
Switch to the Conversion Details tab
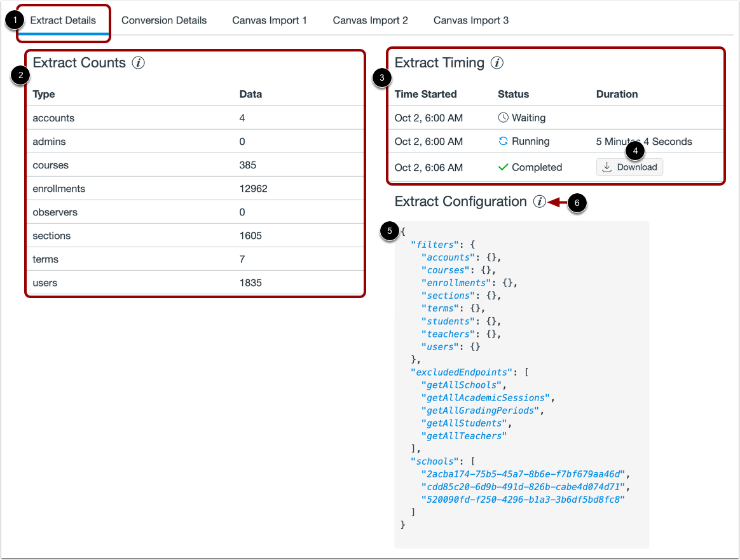pos(164,20)
